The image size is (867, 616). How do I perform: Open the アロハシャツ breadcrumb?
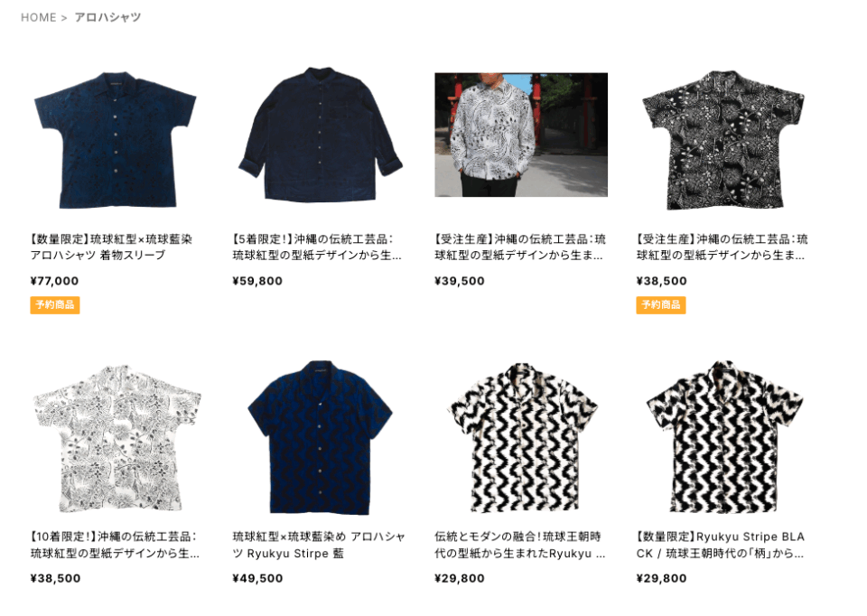pyautogui.click(x=107, y=18)
